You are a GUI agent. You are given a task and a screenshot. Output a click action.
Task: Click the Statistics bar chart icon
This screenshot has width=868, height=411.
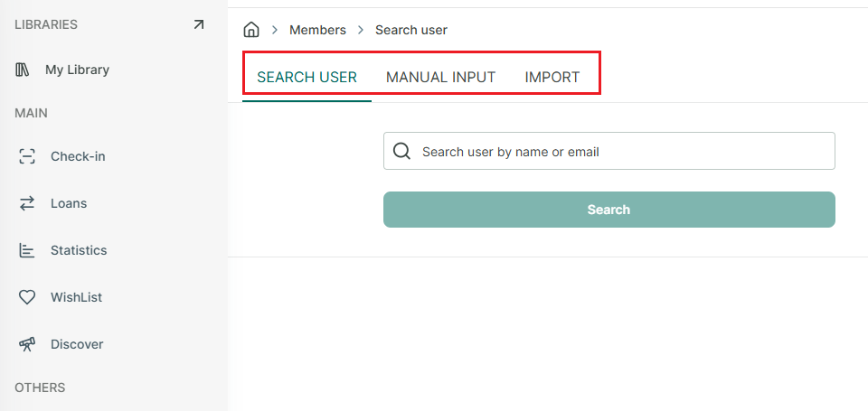point(26,250)
